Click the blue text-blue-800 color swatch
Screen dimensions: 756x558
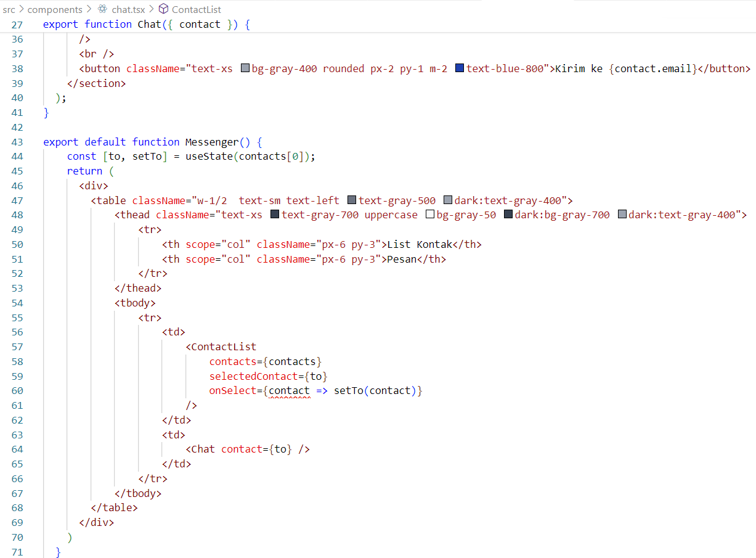460,68
